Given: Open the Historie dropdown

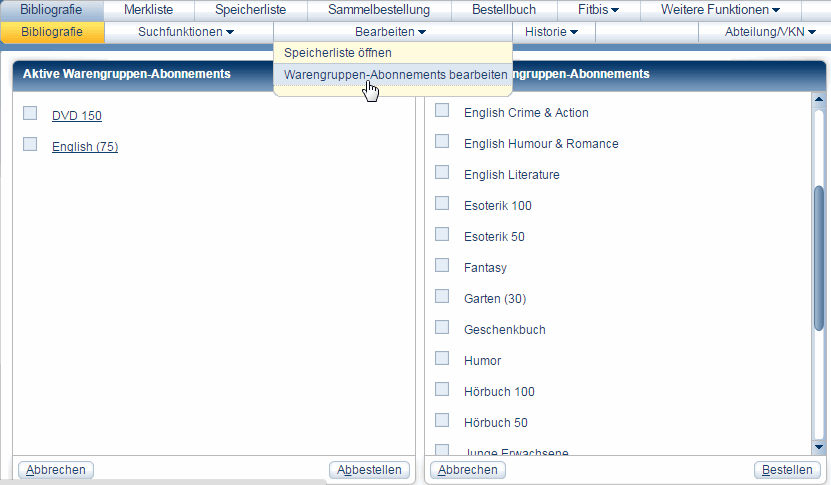Looking at the screenshot, I should pos(551,32).
